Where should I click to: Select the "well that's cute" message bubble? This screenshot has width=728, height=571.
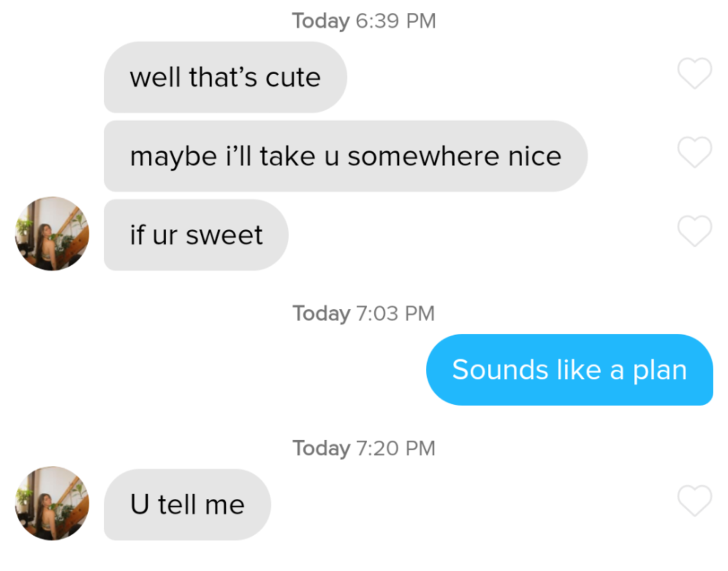pos(225,77)
